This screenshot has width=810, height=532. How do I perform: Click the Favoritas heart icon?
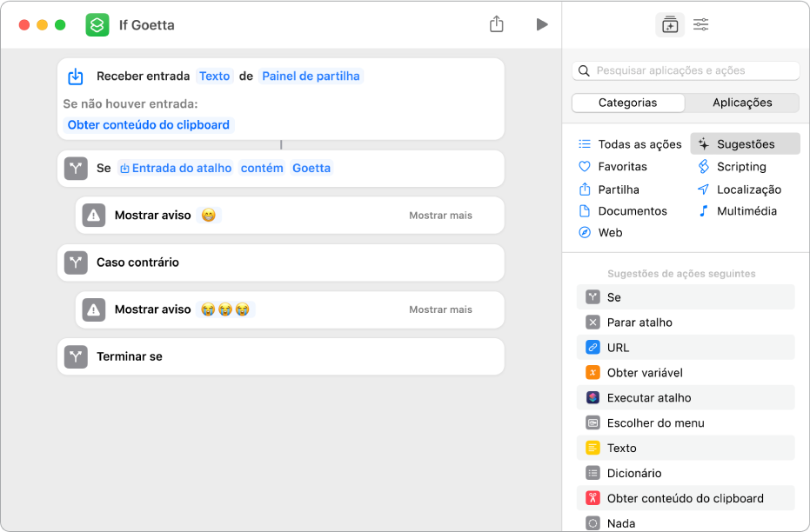pos(583,166)
